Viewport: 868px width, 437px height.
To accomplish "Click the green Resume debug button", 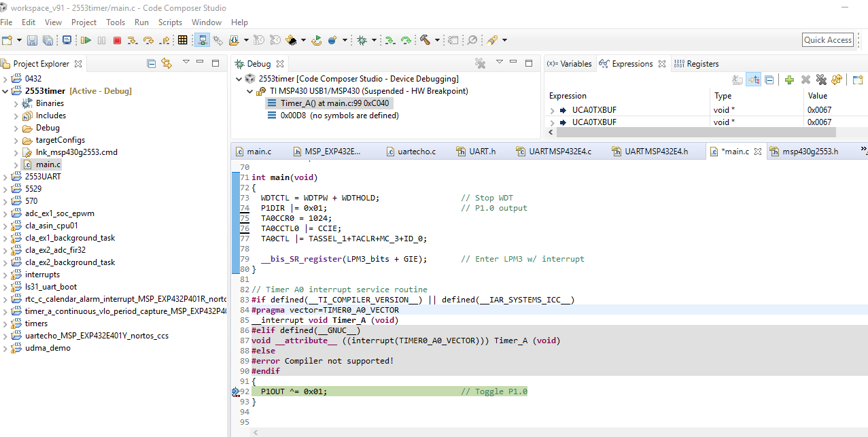I will click(86, 40).
